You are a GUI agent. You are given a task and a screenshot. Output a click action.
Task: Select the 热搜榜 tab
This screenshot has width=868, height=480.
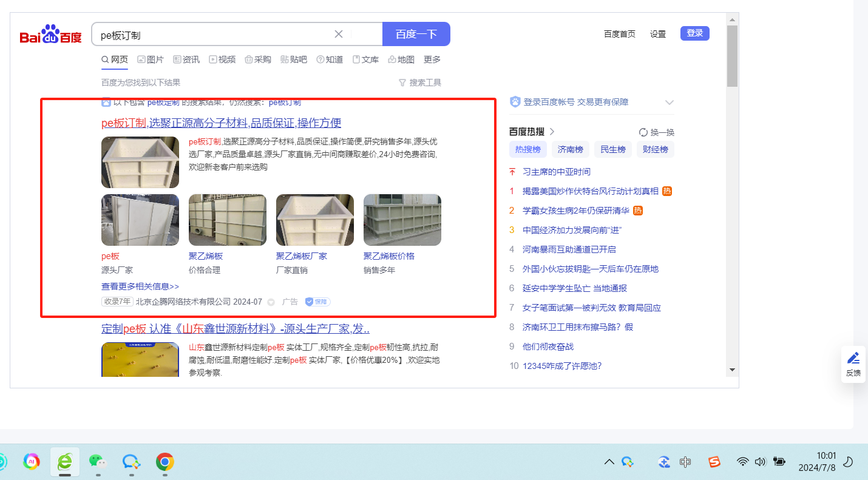[x=528, y=149]
